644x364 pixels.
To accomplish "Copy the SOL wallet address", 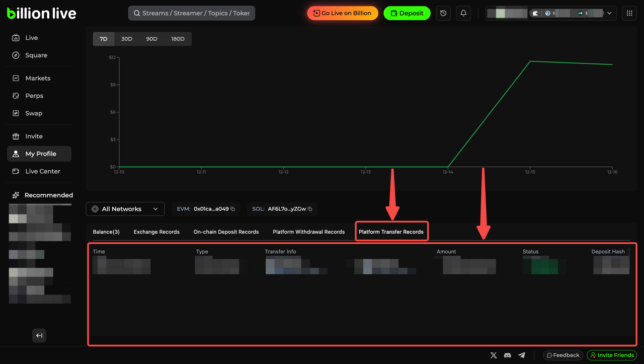I will [x=310, y=209].
